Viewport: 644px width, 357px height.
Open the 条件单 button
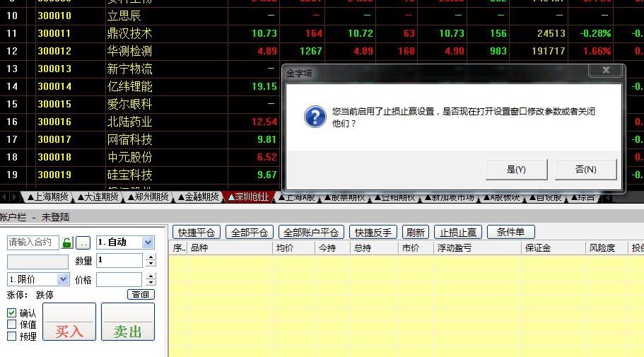(x=510, y=232)
